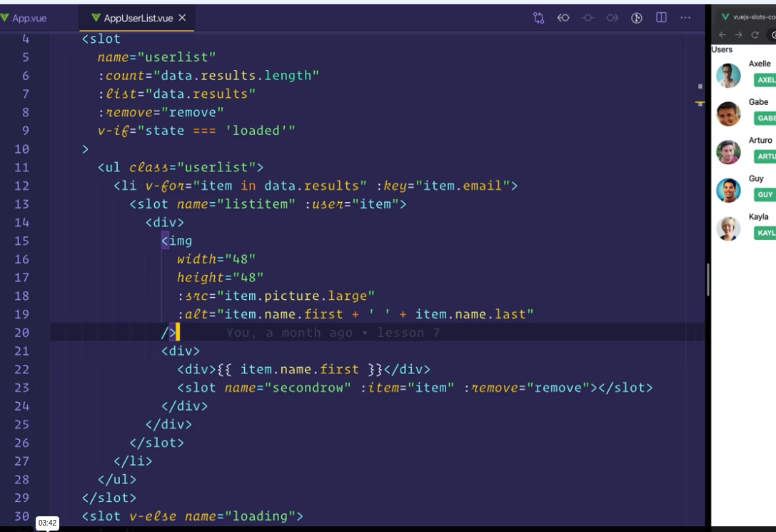Click the green GUY button
The height and width of the screenshot is (532, 776).
coord(765,194)
